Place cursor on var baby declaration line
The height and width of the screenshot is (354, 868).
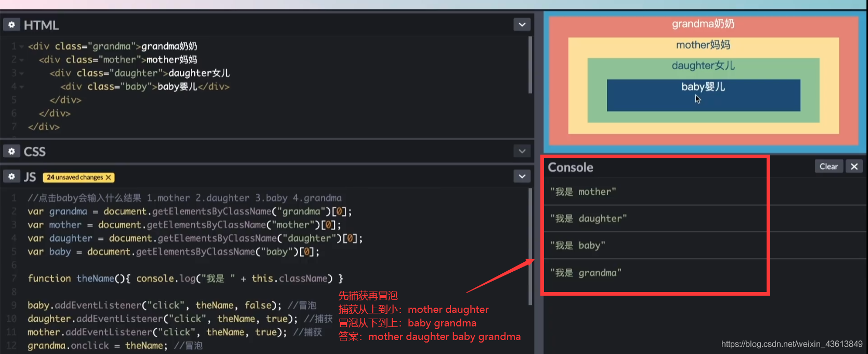pos(174,252)
